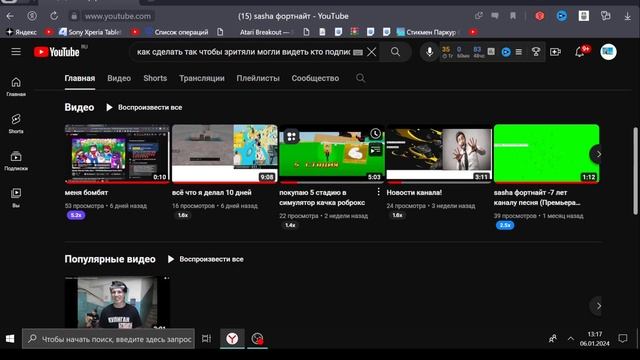Start voice search with the microphone
640x360 pixels.
[x=429, y=52]
